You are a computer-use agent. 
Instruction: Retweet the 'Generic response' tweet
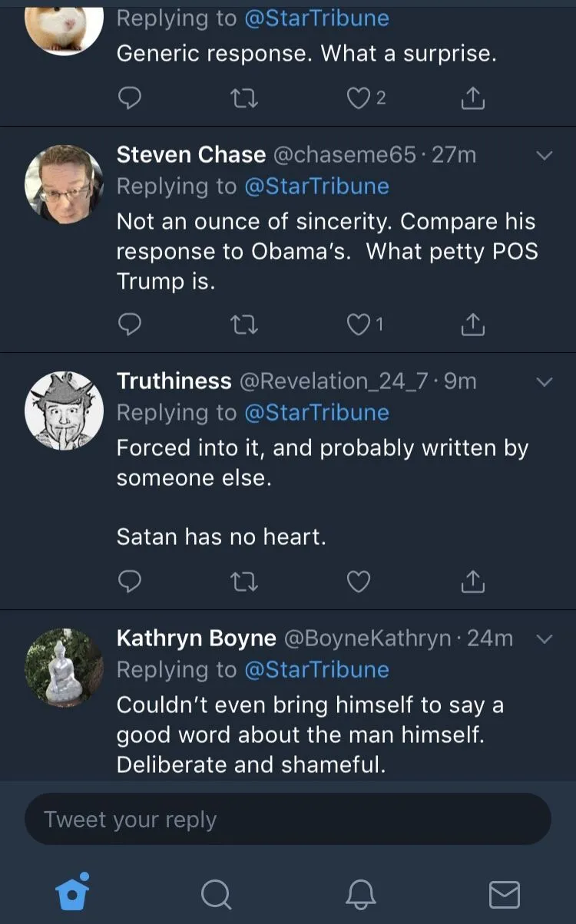tap(244, 99)
